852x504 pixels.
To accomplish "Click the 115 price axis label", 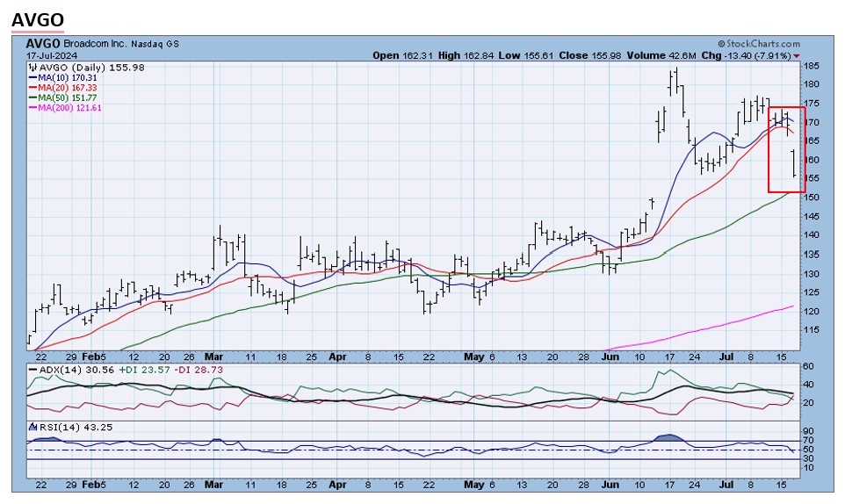I will pyautogui.click(x=812, y=329).
